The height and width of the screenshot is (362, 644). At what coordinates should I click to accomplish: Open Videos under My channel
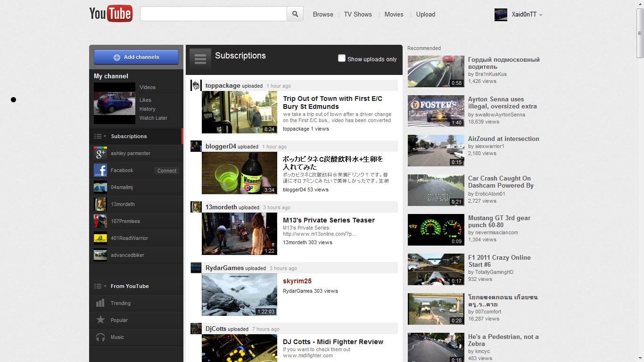[148, 87]
